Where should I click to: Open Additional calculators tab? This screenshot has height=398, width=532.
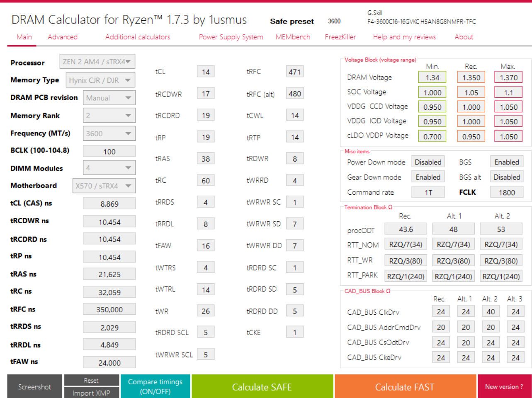coord(138,37)
